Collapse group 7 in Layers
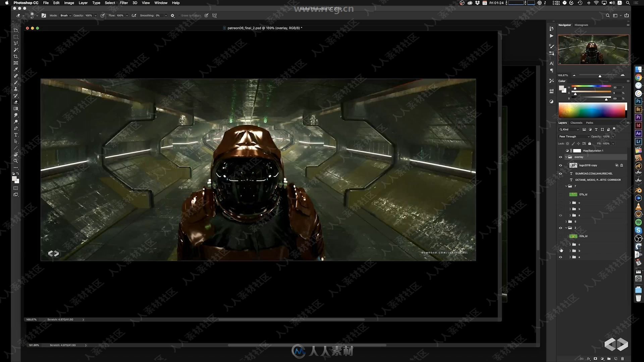Viewport: 644px width, 362px height. tap(567, 186)
